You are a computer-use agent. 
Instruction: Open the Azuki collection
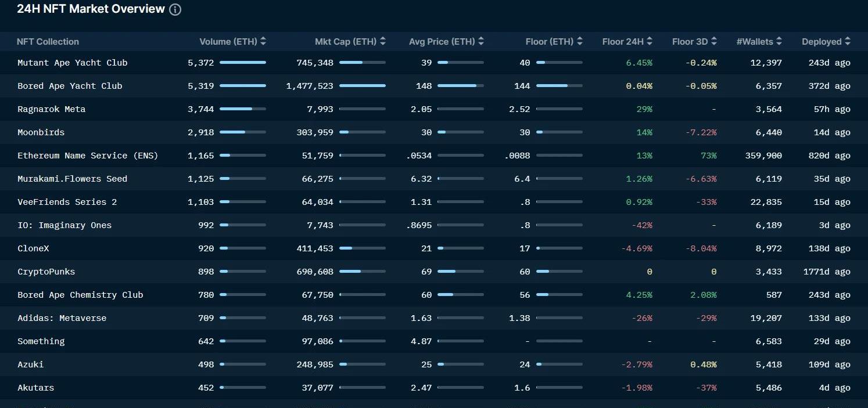[31, 364]
